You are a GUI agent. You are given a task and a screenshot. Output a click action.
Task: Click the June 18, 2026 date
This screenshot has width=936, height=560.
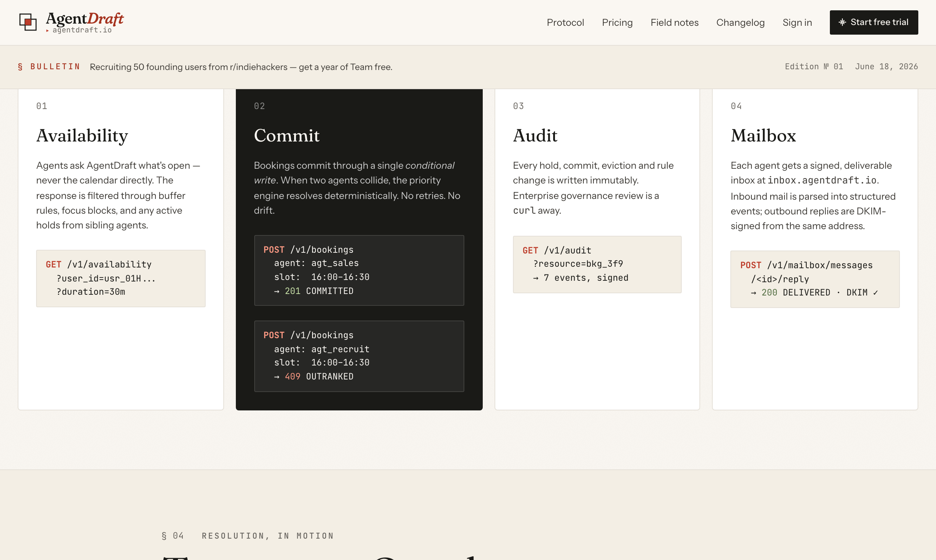click(886, 67)
